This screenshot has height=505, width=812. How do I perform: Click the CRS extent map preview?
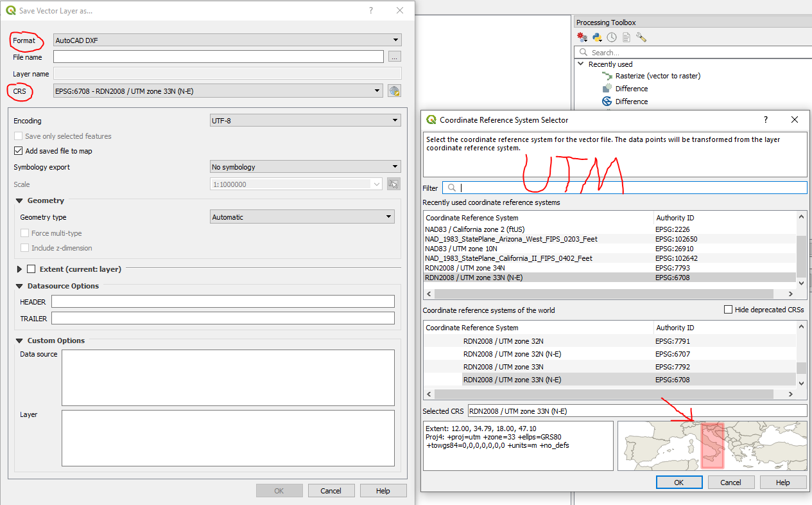(712, 446)
